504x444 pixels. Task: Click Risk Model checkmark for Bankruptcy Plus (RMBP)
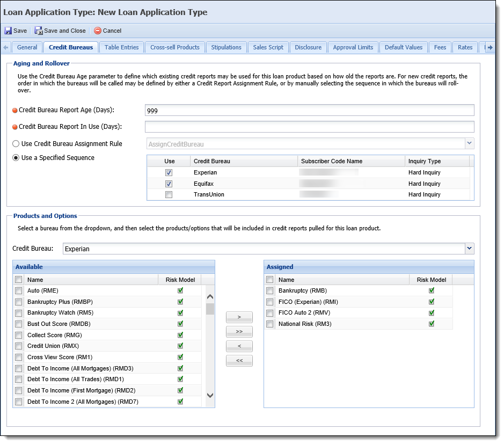pyautogui.click(x=180, y=302)
